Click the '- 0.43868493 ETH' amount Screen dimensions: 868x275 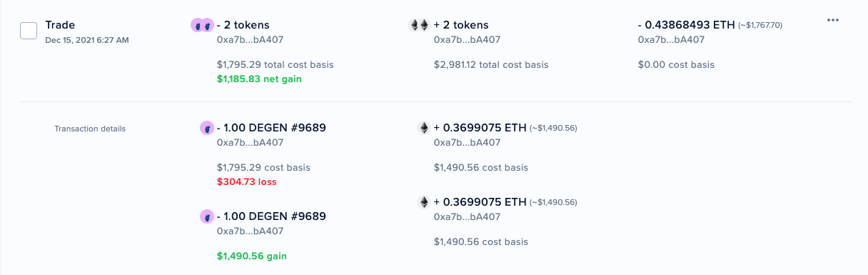coord(686,25)
